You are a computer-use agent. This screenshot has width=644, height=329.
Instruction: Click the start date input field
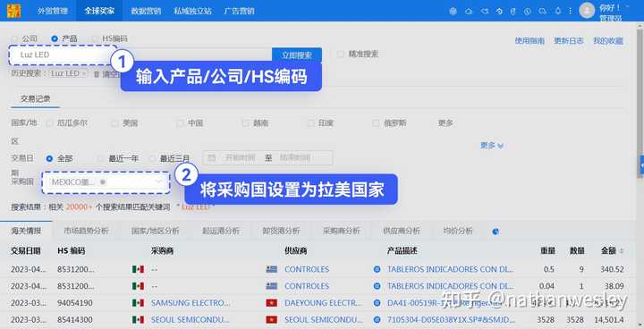(240, 157)
